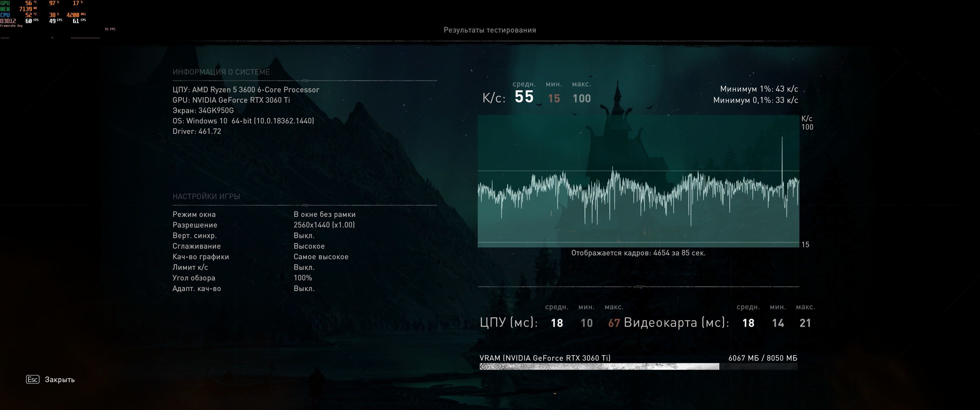Click the ЦПУ: AMD Ryzen 5 3600 line

click(246, 90)
